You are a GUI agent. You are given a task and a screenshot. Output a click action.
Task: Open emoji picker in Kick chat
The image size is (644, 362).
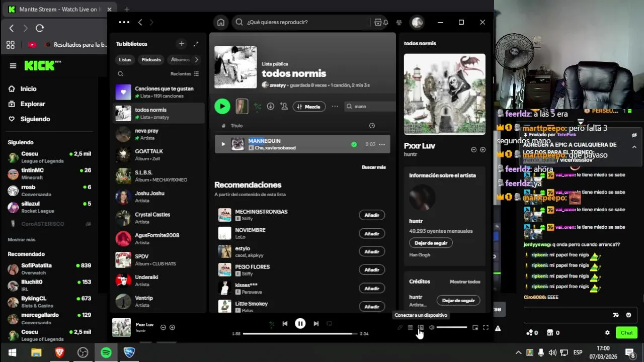(628, 315)
